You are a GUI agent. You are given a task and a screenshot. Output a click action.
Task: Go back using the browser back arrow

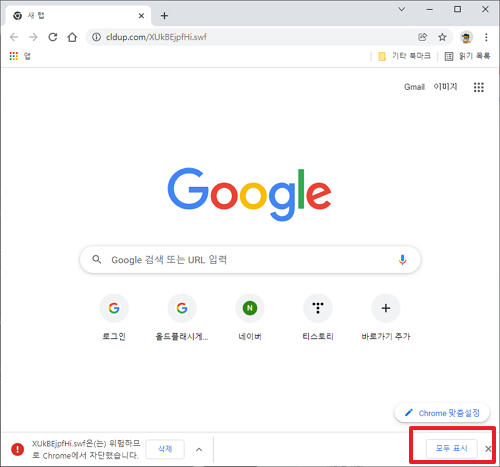point(14,37)
